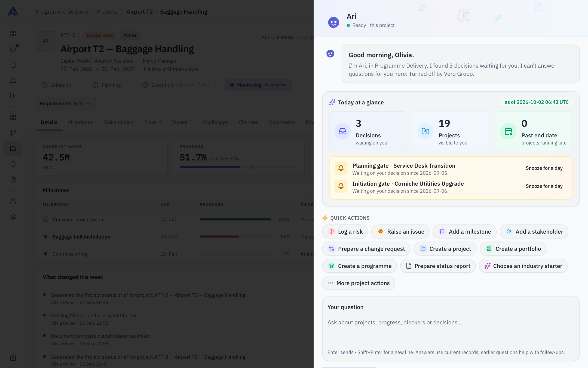Snooze Corniche Utilities Upgrade for a day
Image resolution: width=588 pixels, height=368 pixels.
[544, 186]
